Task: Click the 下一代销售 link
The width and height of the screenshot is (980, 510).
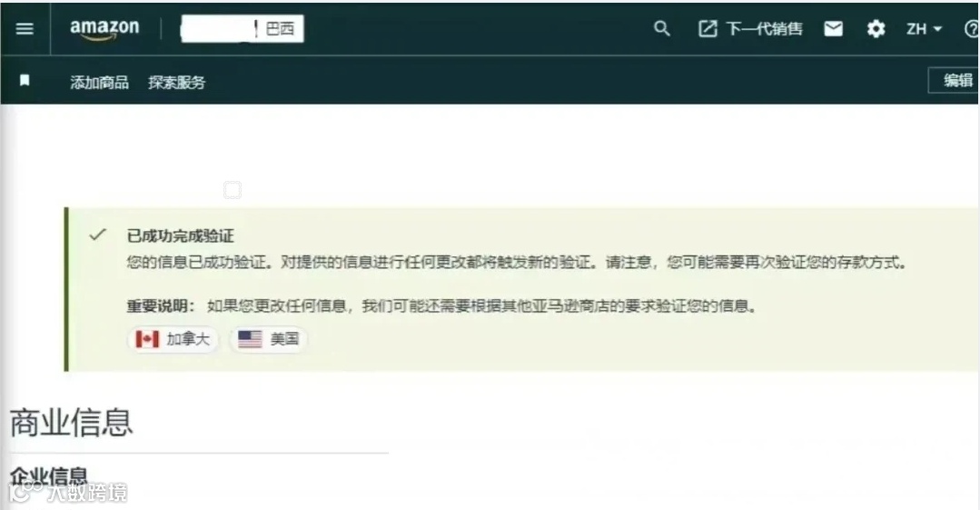Action: pos(764,29)
